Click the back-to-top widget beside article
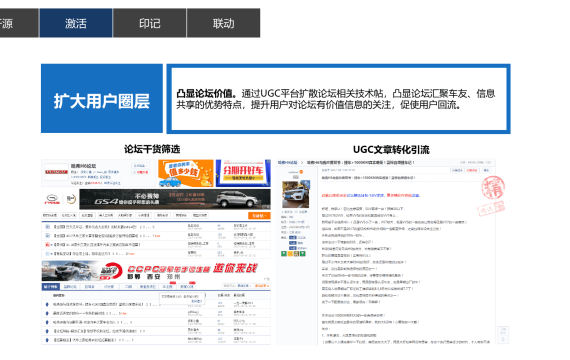 [503, 335]
